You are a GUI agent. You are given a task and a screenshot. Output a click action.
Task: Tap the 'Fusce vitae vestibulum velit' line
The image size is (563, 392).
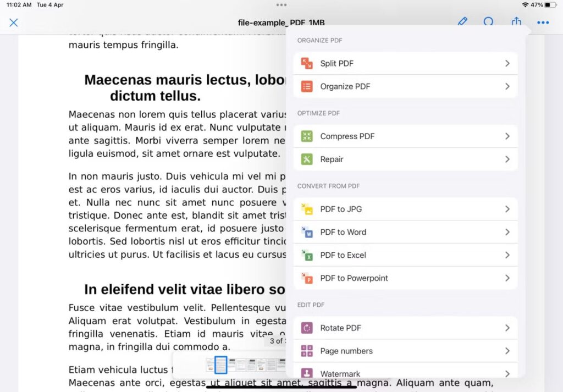coord(177,308)
